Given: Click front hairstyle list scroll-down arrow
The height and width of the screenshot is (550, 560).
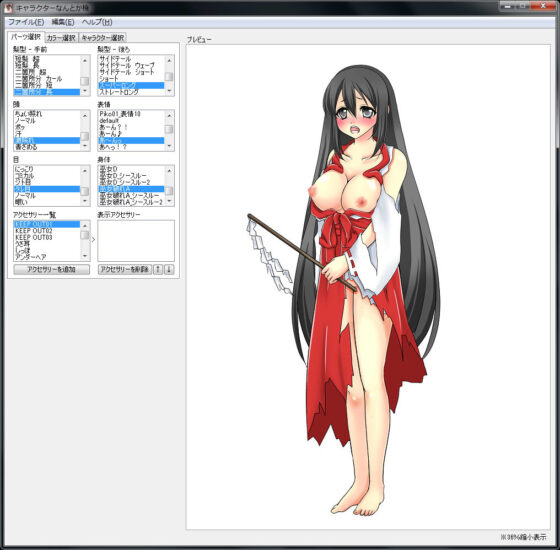Looking at the screenshot, I should pos(85,91).
